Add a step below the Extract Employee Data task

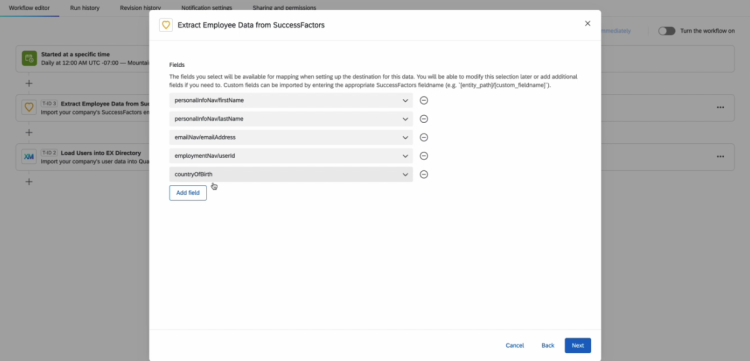[29, 132]
